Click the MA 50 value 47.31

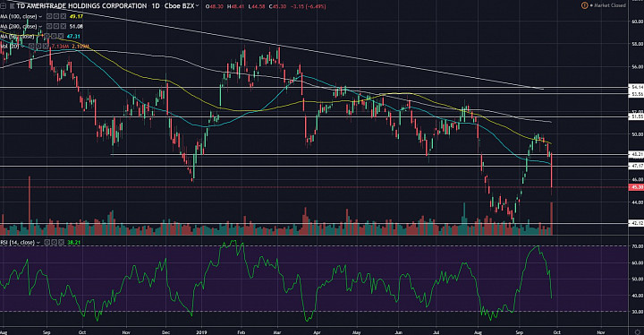(x=73, y=36)
